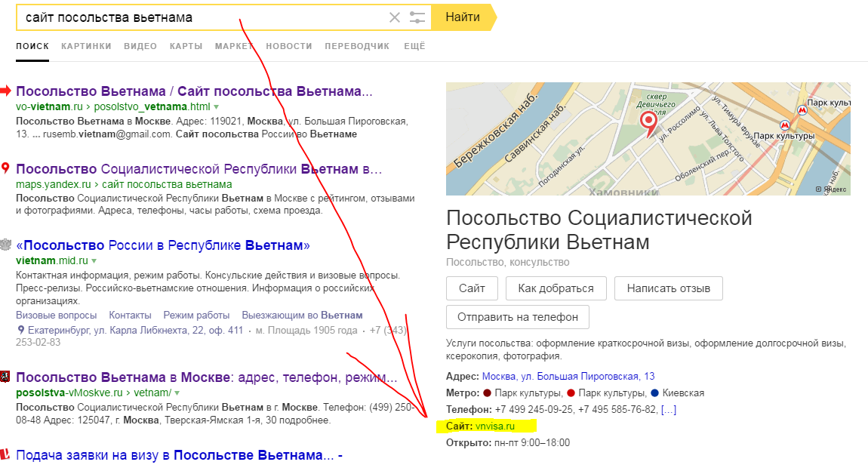
Task: Click the vietnam.mid.ru green URL
Action: 52,261
